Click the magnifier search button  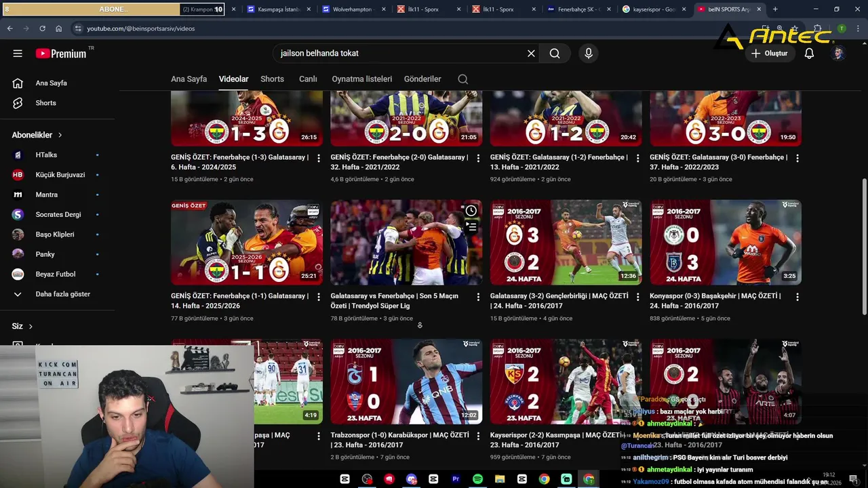coord(555,54)
